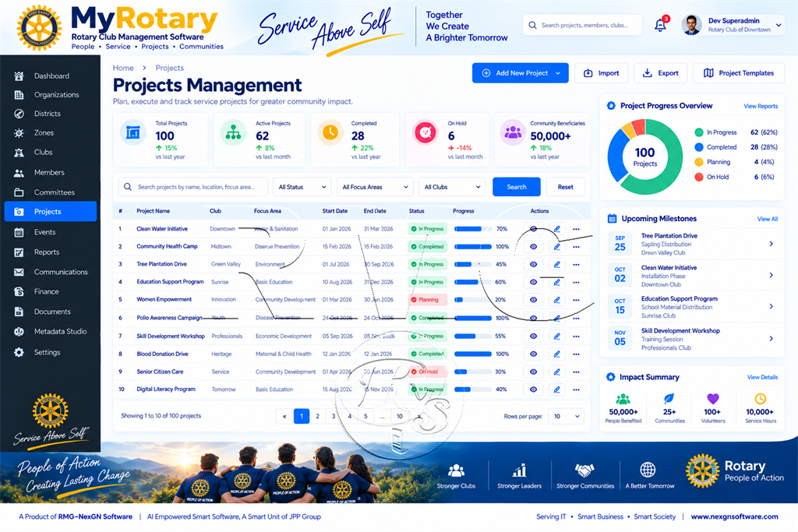798x532 pixels.
Task: Click the Import button
Action: point(602,73)
